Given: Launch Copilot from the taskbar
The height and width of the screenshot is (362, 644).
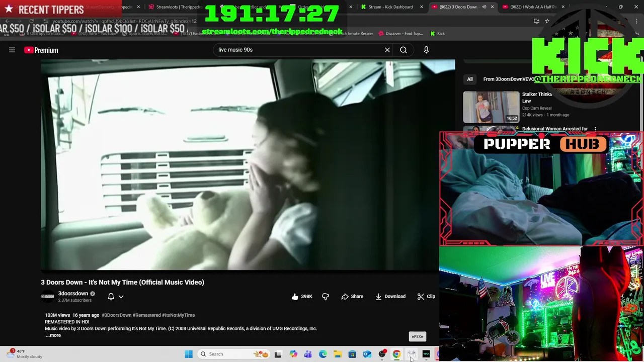Looking at the screenshot, I should (x=293, y=354).
